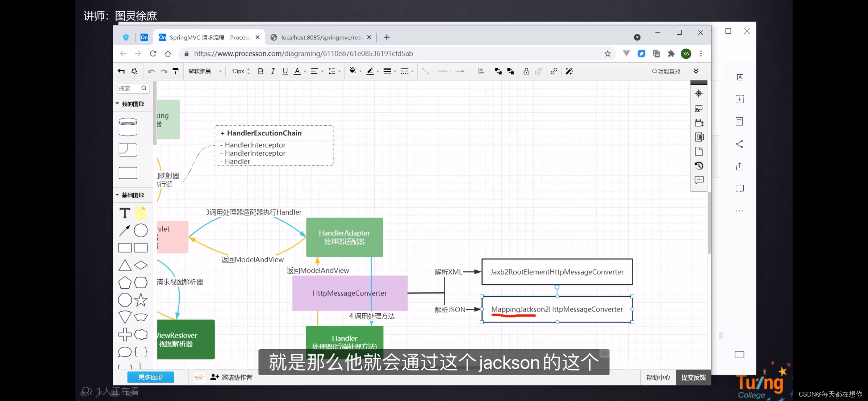Click the address bar URL
The image size is (868, 401).
point(304,53)
